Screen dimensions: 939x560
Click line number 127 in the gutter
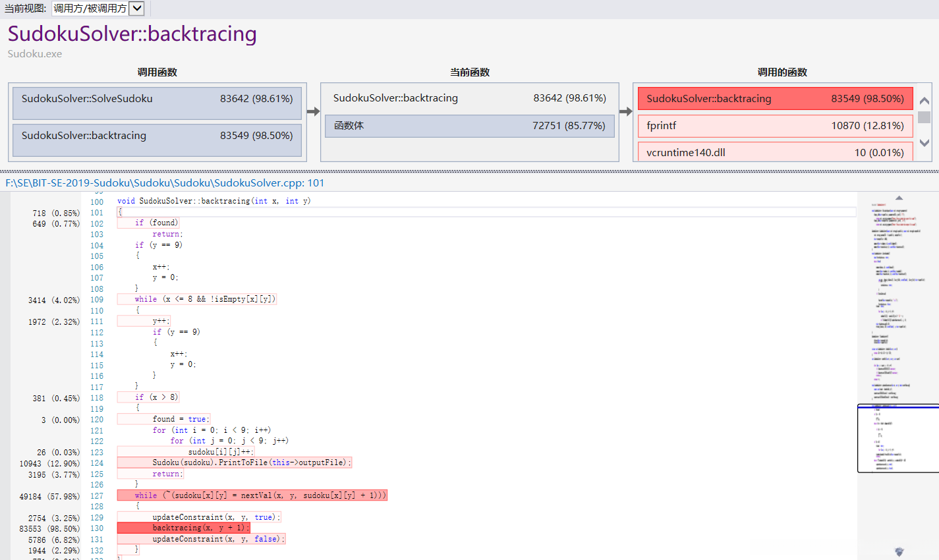(97, 496)
